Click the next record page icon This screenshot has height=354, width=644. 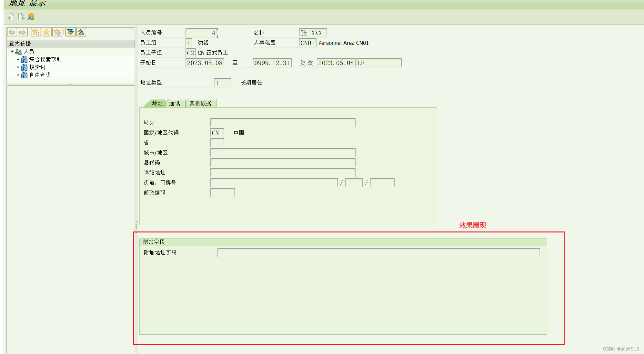pos(21,17)
